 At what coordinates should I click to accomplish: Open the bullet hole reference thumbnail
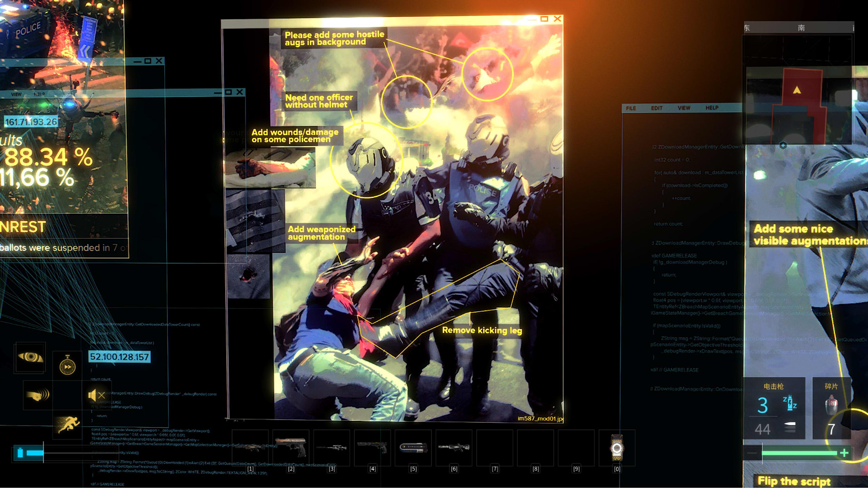pyautogui.click(x=248, y=276)
